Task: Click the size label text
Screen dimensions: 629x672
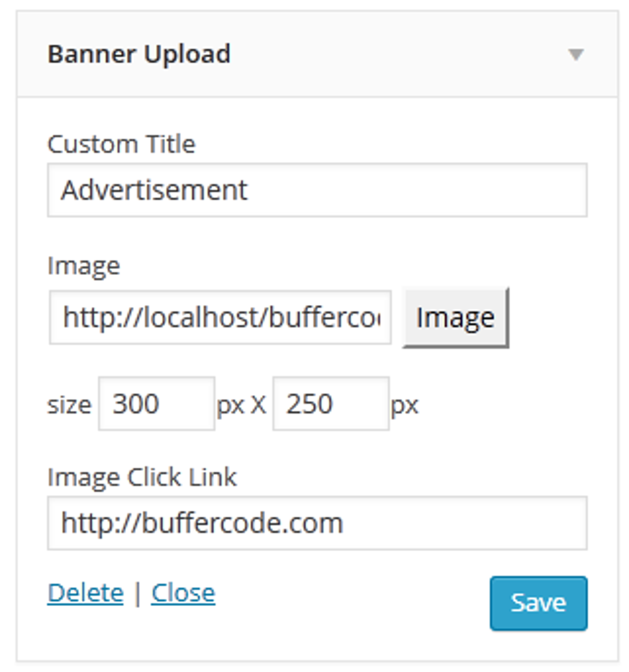Action: tap(69, 404)
